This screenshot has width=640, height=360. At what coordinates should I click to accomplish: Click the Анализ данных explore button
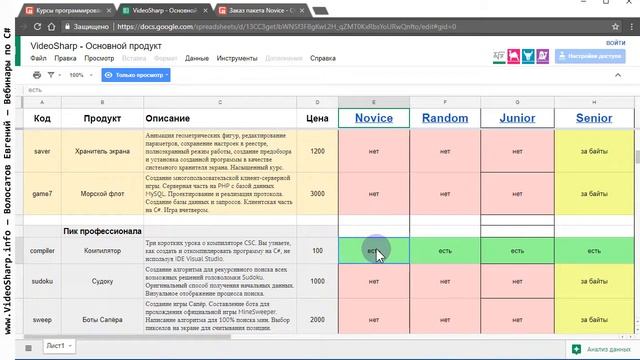(601, 349)
